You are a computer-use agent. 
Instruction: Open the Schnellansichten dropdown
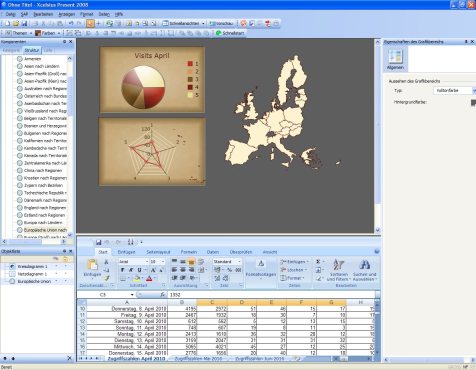coord(184,23)
